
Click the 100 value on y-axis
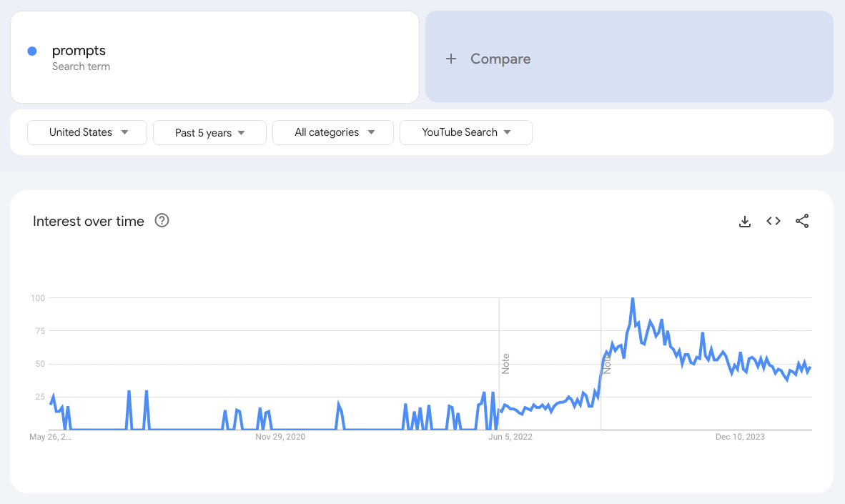(38, 297)
